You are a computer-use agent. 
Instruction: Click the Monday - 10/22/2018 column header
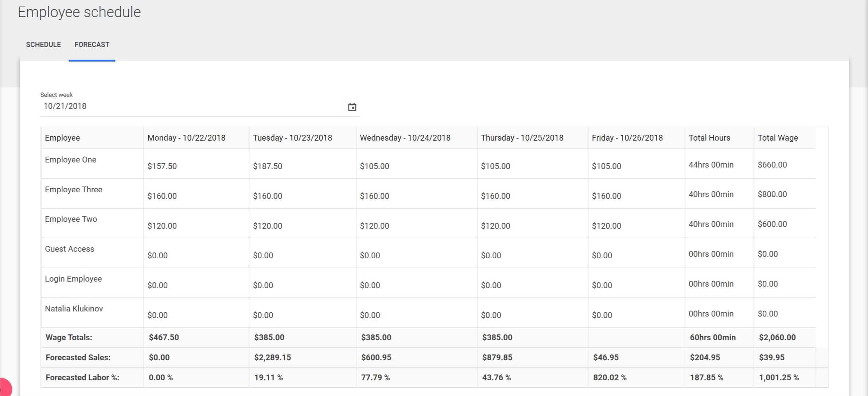(x=186, y=138)
